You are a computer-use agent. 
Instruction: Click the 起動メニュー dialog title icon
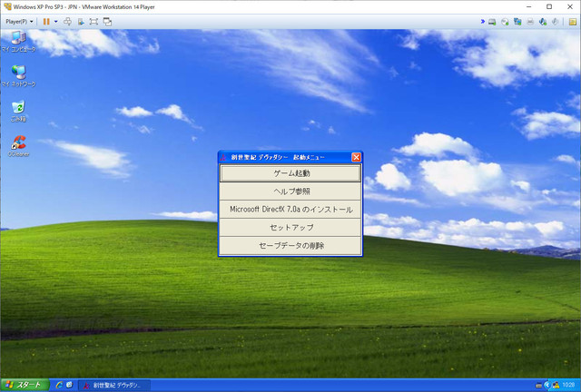223,158
